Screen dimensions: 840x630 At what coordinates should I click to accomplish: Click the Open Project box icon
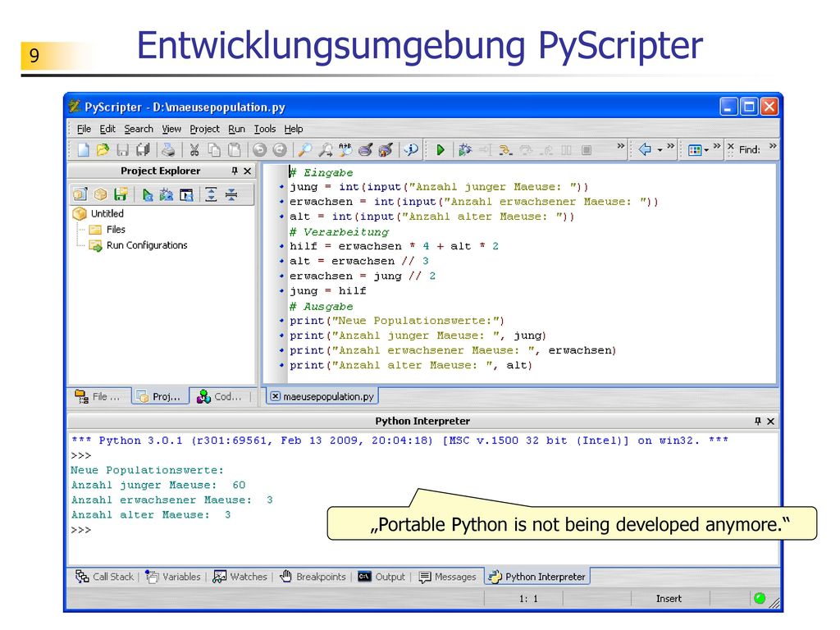pos(100,194)
